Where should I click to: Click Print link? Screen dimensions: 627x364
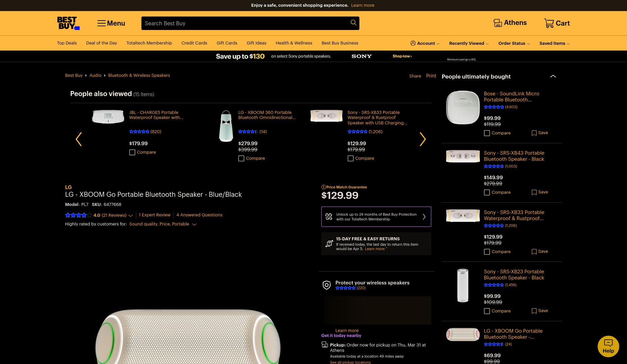[x=431, y=76]
